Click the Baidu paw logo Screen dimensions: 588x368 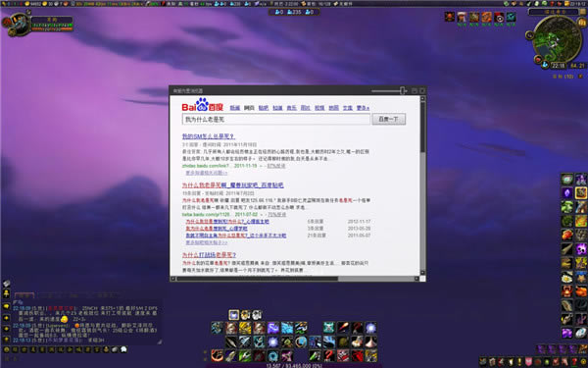tap(203, 105)
